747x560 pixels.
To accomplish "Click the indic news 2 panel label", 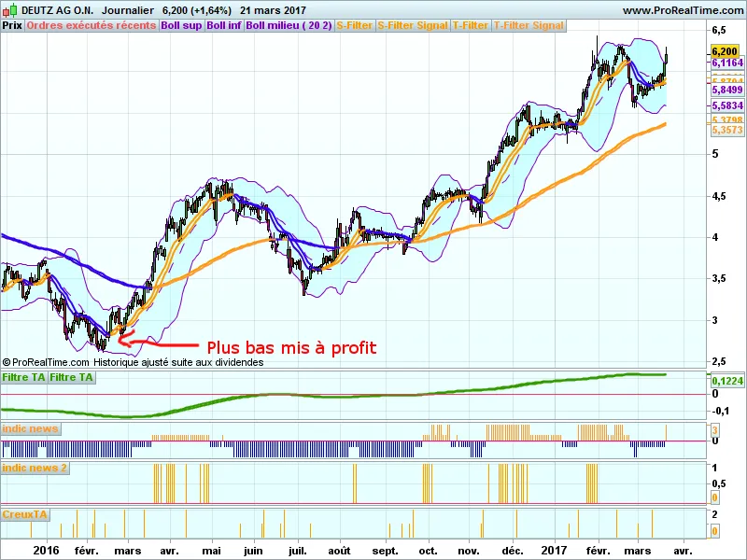I will [35, 467].
